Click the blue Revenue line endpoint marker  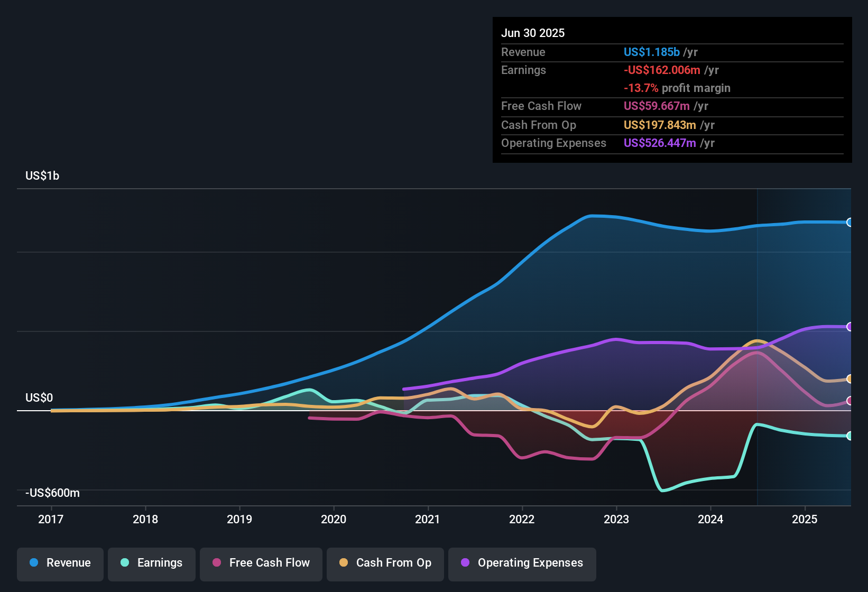pyautogui.click(x=849, y=223)
